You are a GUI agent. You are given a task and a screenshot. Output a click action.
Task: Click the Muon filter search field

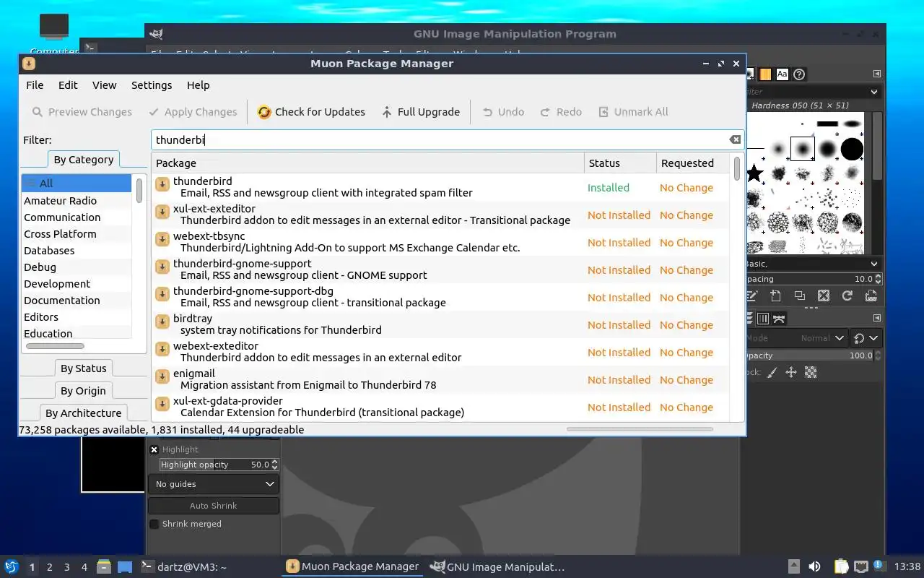(448, 140)
